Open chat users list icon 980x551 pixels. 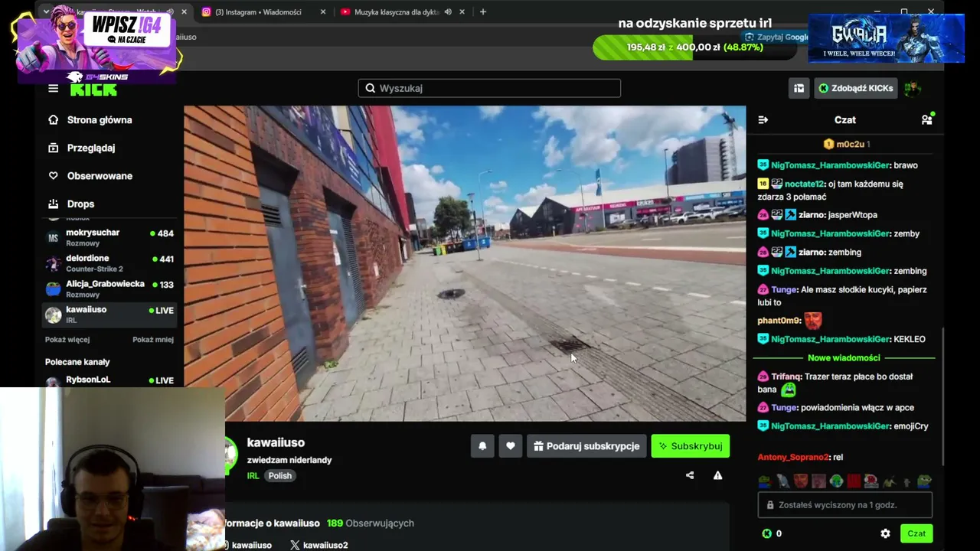[x=927, y=119]
